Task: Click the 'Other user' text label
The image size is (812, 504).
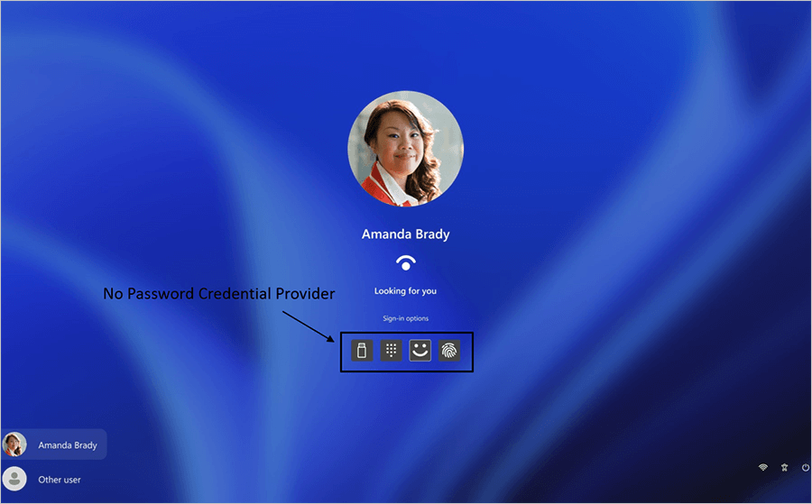Action: [x=60, y=480]
